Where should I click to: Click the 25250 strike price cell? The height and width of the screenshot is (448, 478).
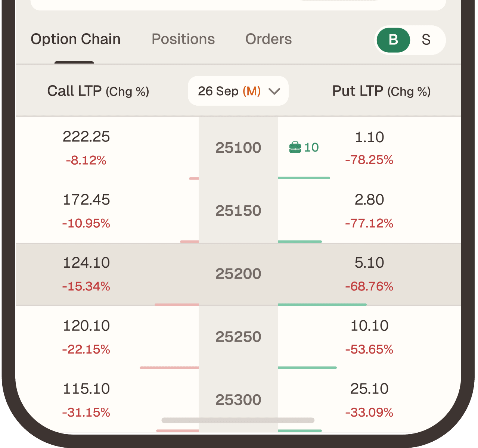pyautogui.click(x=238, y=337)
